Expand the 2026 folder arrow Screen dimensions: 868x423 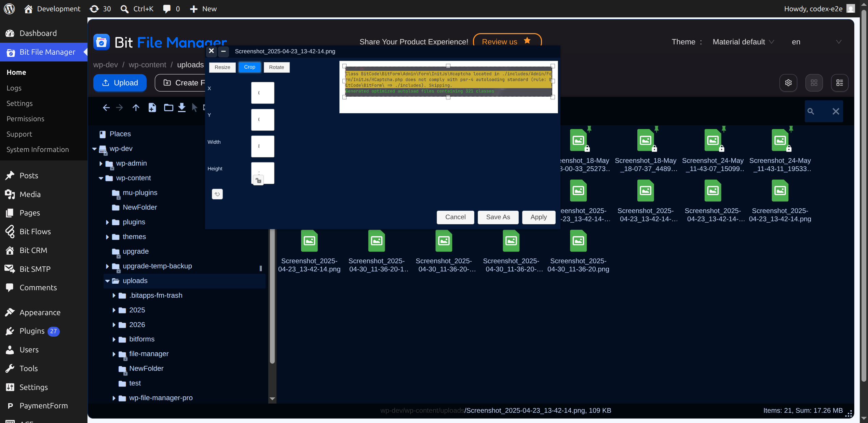(114, 325)
